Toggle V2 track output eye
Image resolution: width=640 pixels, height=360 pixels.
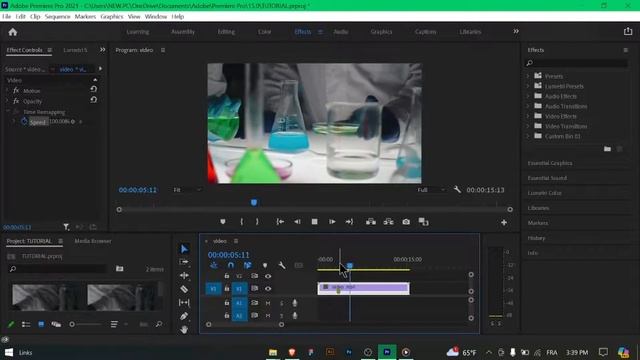coord(268,276)
